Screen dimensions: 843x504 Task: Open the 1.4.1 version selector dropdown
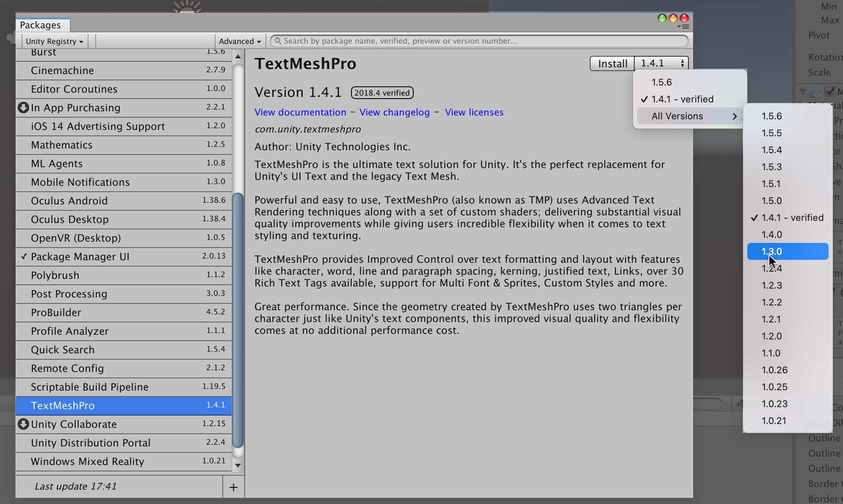pos(661,63)
